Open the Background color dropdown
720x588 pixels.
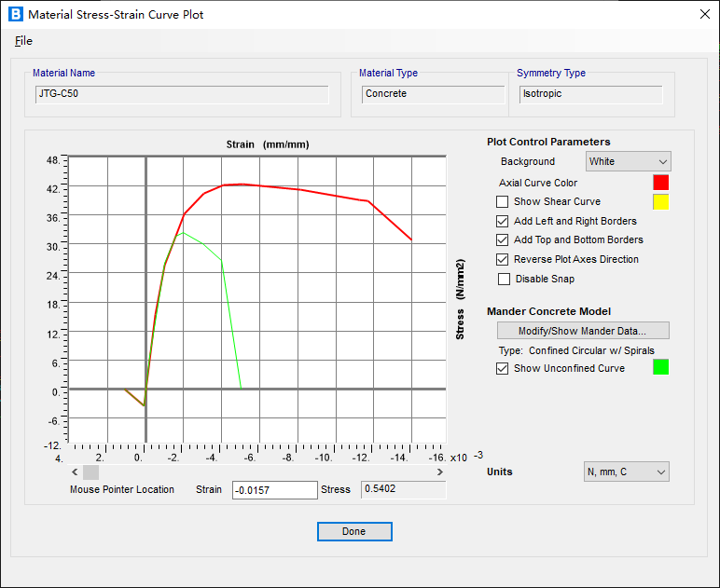[x=628, y=161]
